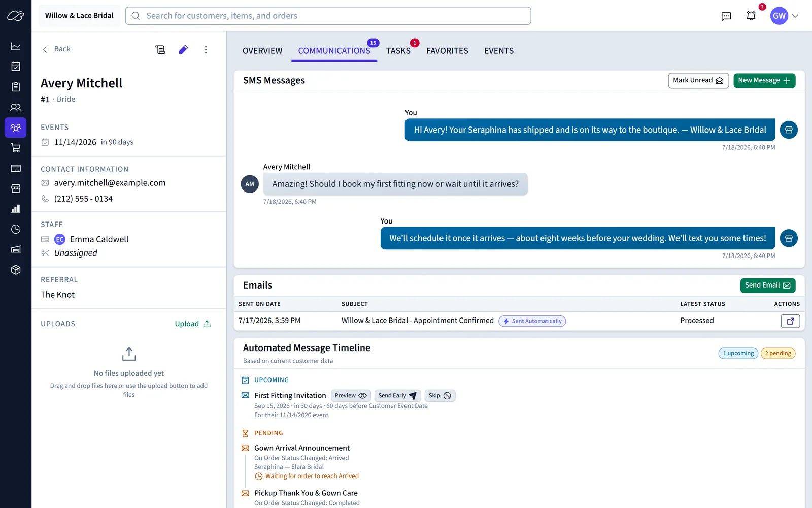Click the envelope icon next to the email address
Image resolution: width=812 pixels, height=508 pixels.
tap(45, 183)
